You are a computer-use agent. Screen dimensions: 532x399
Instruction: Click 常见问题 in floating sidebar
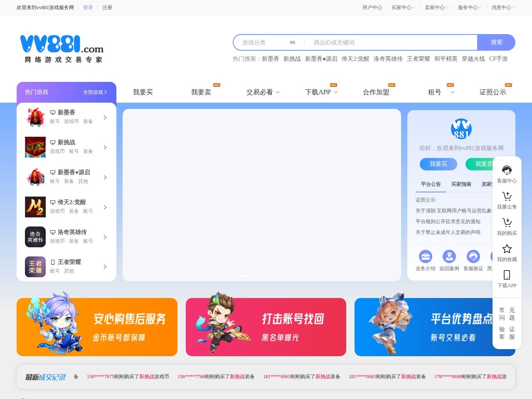pyautogui.click(x=507, y=314)
